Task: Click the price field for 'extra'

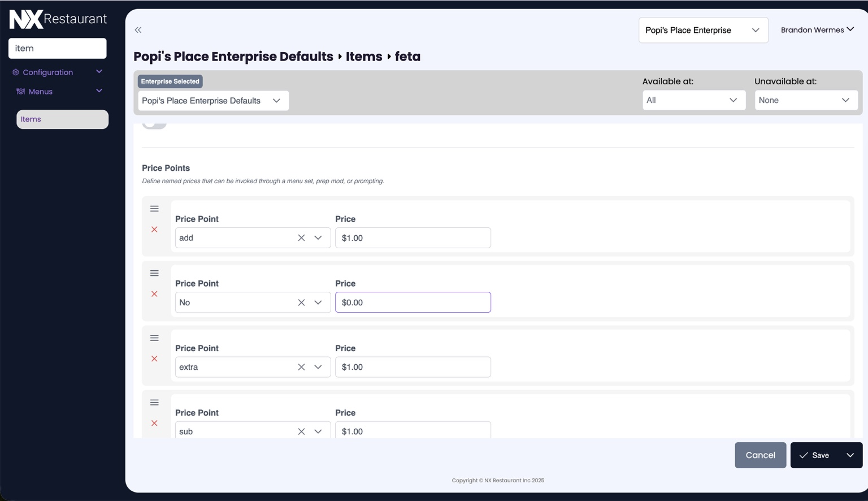Action: click(x=413, y=367)
